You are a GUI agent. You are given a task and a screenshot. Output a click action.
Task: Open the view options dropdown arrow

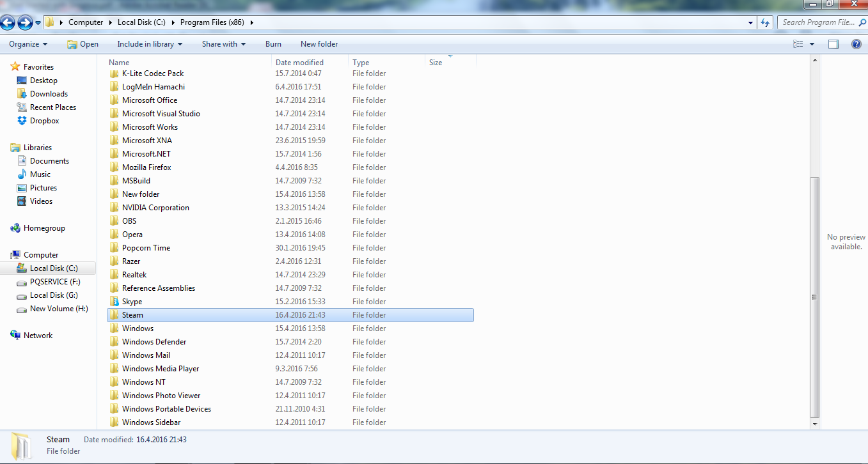point(812,44)
